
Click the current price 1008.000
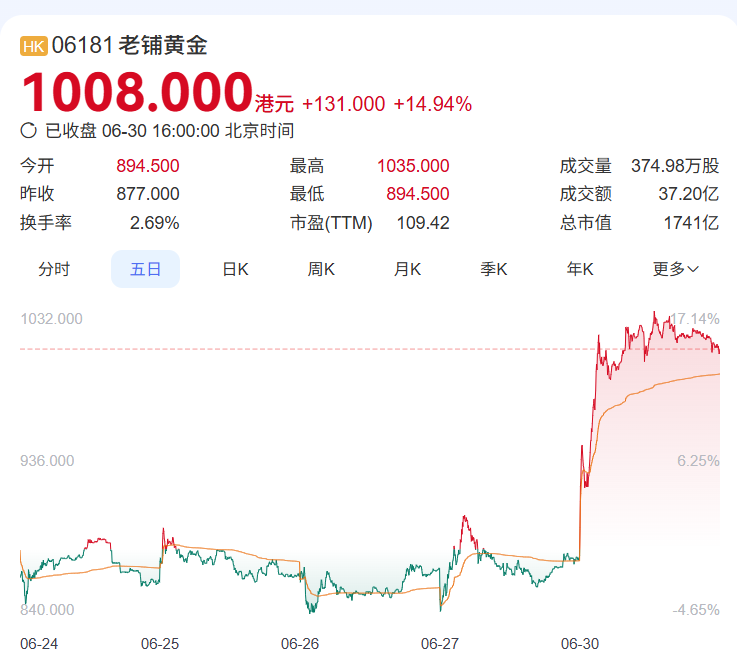[137, 91]
